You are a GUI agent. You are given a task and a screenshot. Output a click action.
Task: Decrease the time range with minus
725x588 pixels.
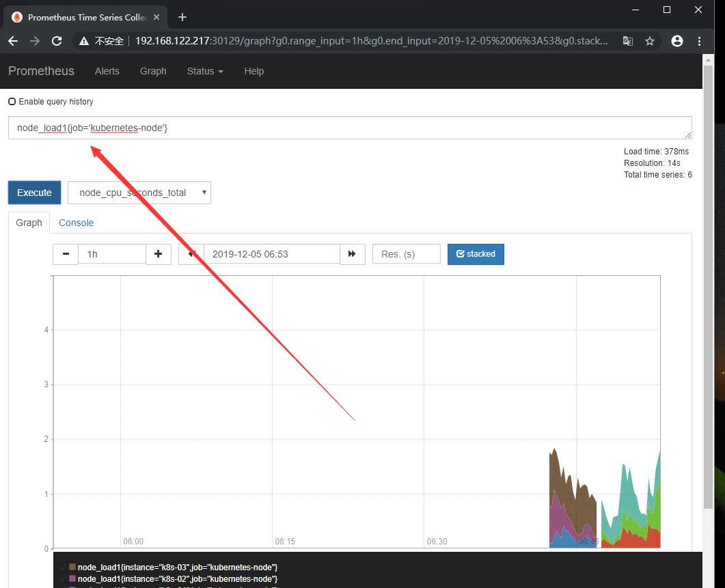tap(66, 254)
